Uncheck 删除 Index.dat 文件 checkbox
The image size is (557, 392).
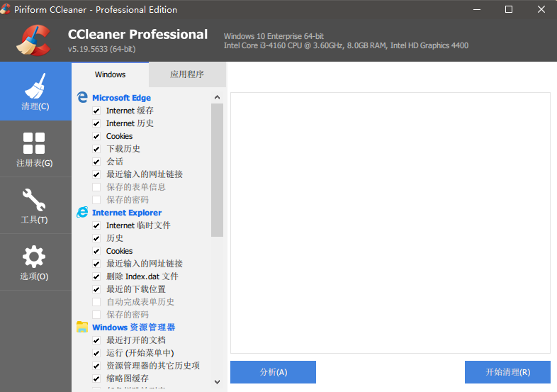coord(96,276)
